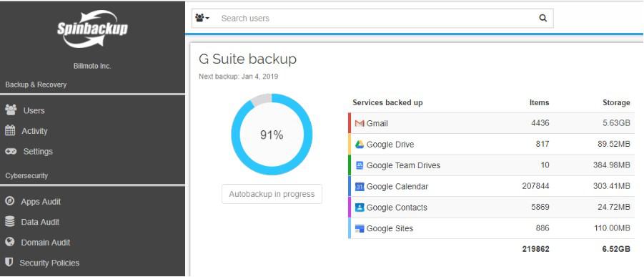Click the Storage column header
Viewport: 644px width, 277px height.
(616, 102)
